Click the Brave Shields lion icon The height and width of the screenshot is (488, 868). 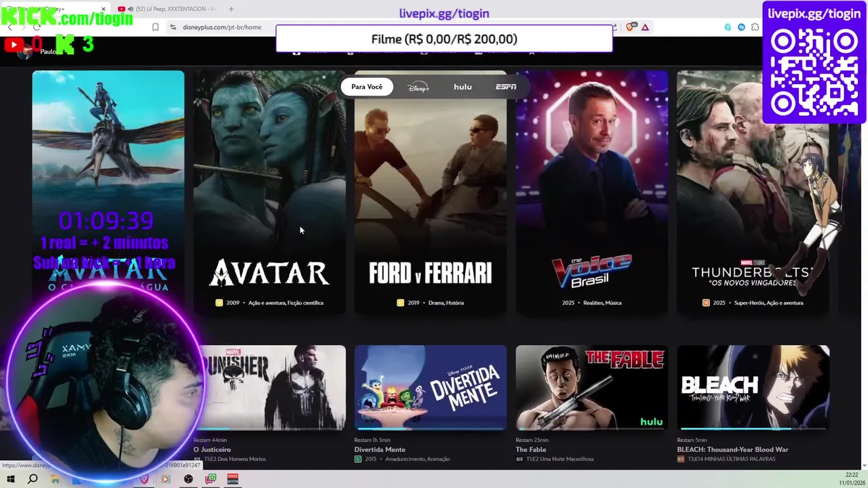point(631,27)
